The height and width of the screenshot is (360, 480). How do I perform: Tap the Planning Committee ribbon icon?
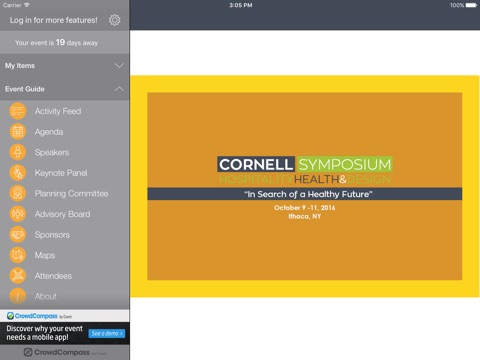(x=18, y=194)
